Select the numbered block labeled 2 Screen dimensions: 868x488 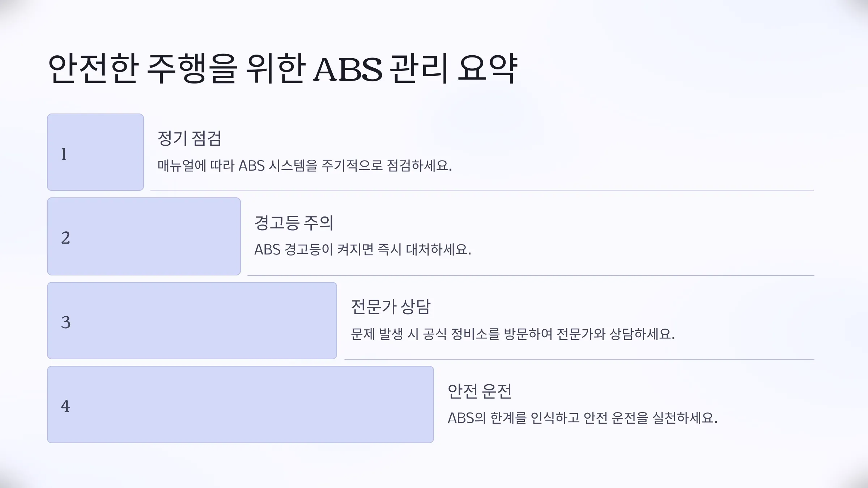click(x=144, y=236)
